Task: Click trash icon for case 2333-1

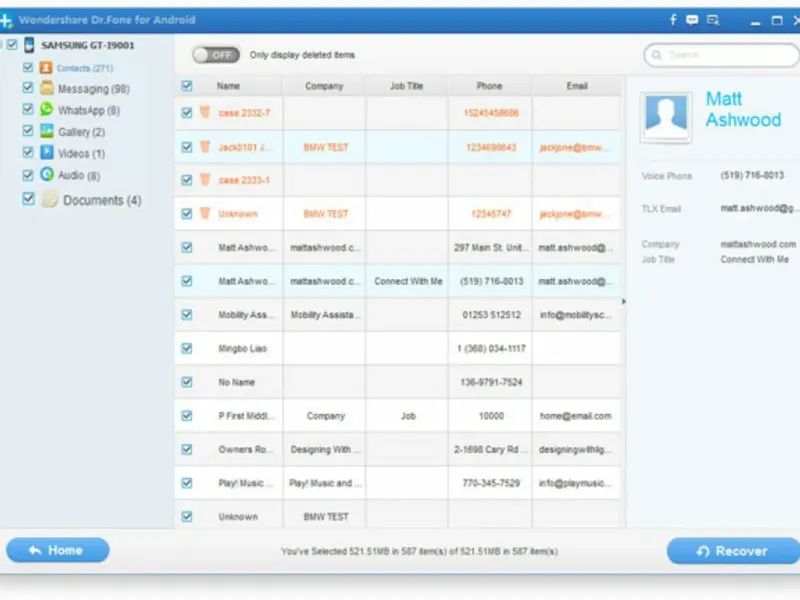Action: (205, 180)
